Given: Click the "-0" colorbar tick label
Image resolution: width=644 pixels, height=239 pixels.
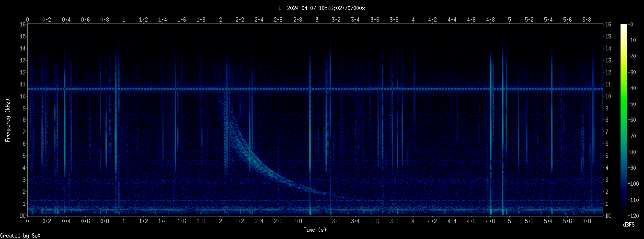Looking at the screenshot, I should tap(632, 24).
